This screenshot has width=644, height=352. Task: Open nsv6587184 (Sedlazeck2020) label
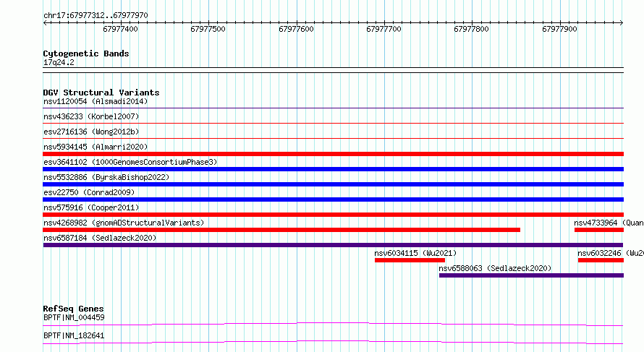click(100, 238)
